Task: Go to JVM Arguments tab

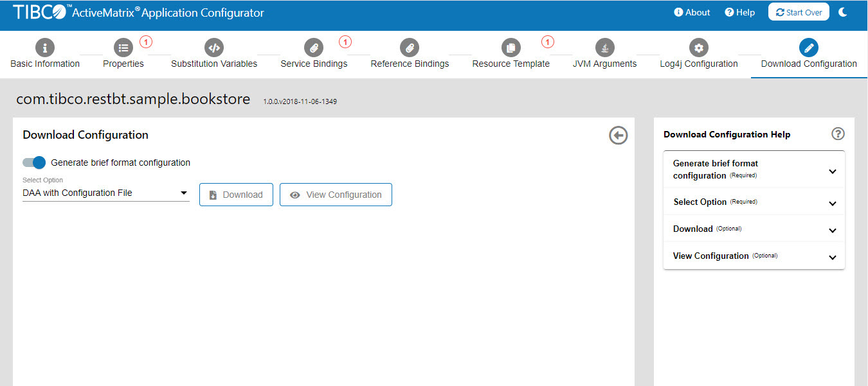Action: [604, 64]
